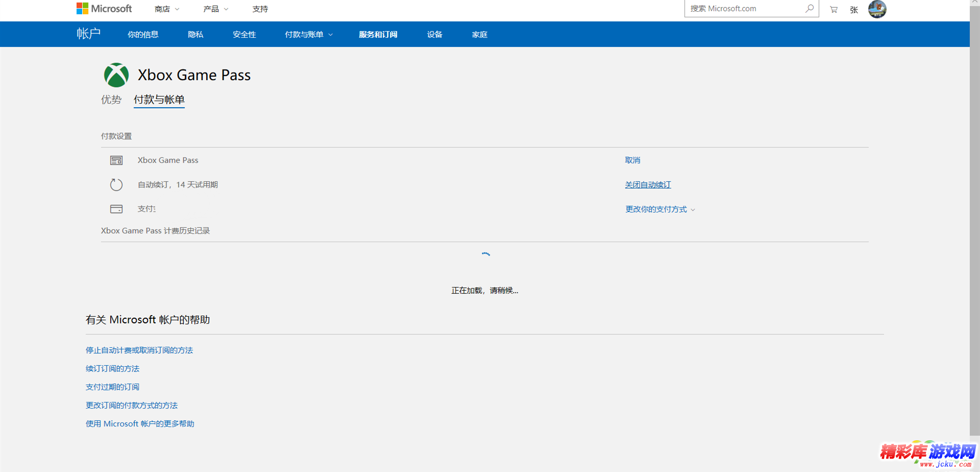Open 使用 Microsoft 帐户的更多帮助 link
Image resolution: width=980 pixels, height=472 pixels.
(x=140, y=424)
